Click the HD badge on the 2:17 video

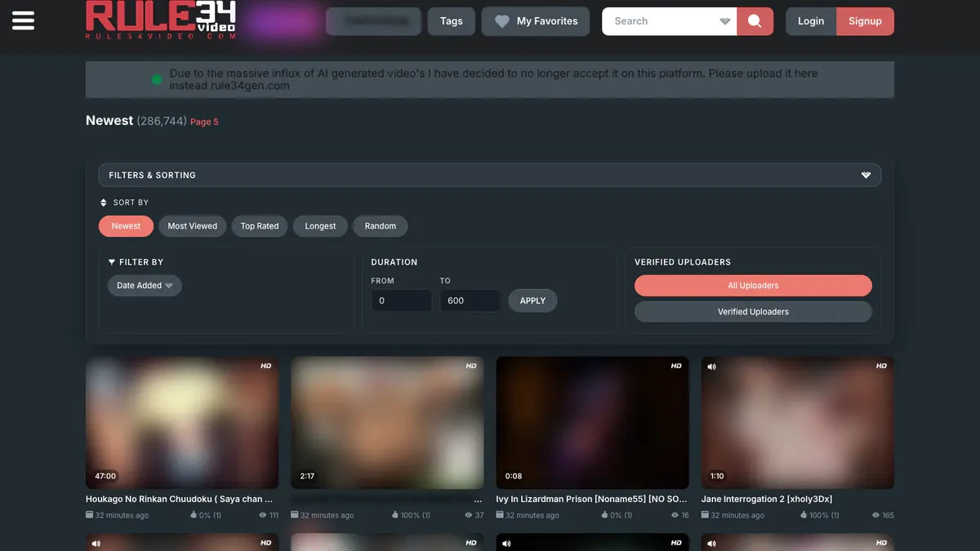click(471, 367)
